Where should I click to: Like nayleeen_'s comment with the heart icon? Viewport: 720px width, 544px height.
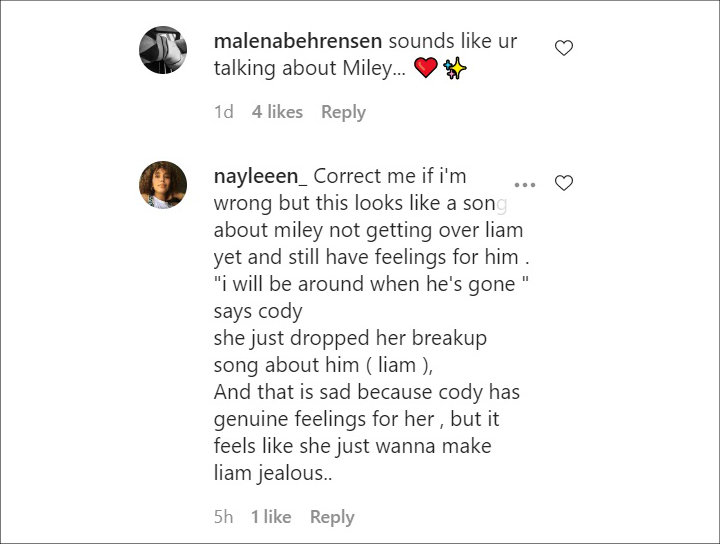(x=564, y=183)
